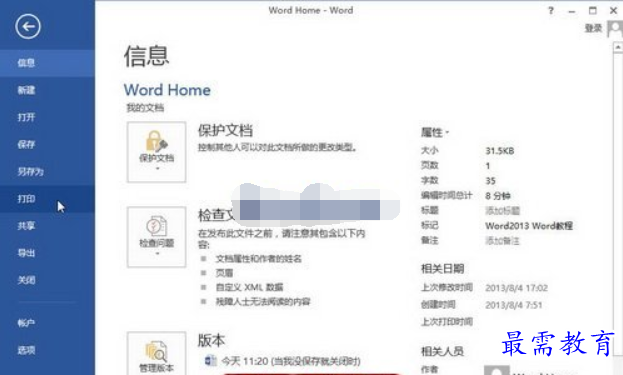The height and width of the screenshot is (375, 623).
Task: Click 上次修改时间 value 2013/8/4 17:02
Action: point(516,288)
